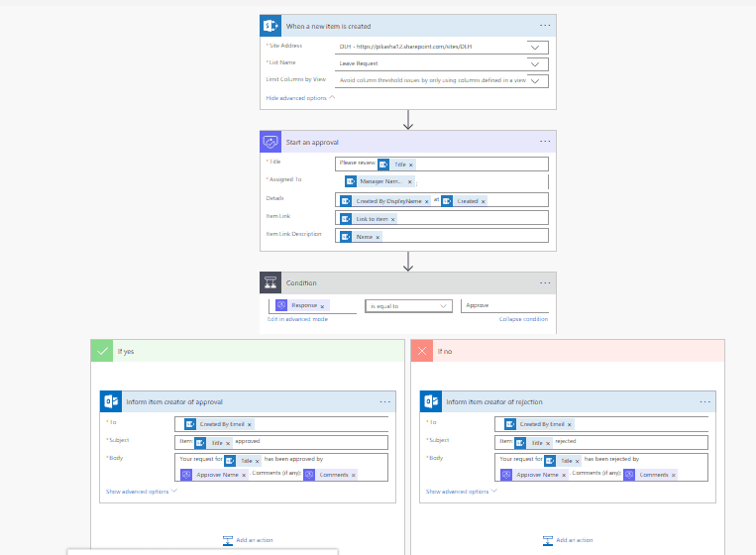Open the List Name dropdown

point(535,64)
